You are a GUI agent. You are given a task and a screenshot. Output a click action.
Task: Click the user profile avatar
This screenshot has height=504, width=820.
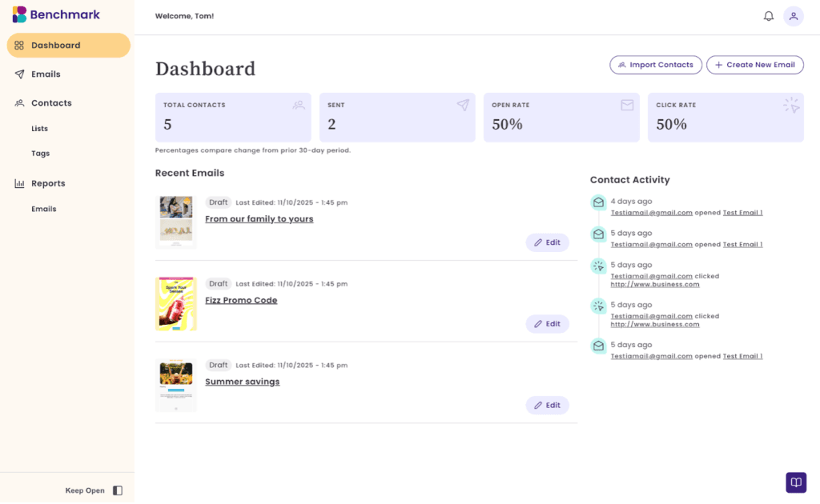793,16
